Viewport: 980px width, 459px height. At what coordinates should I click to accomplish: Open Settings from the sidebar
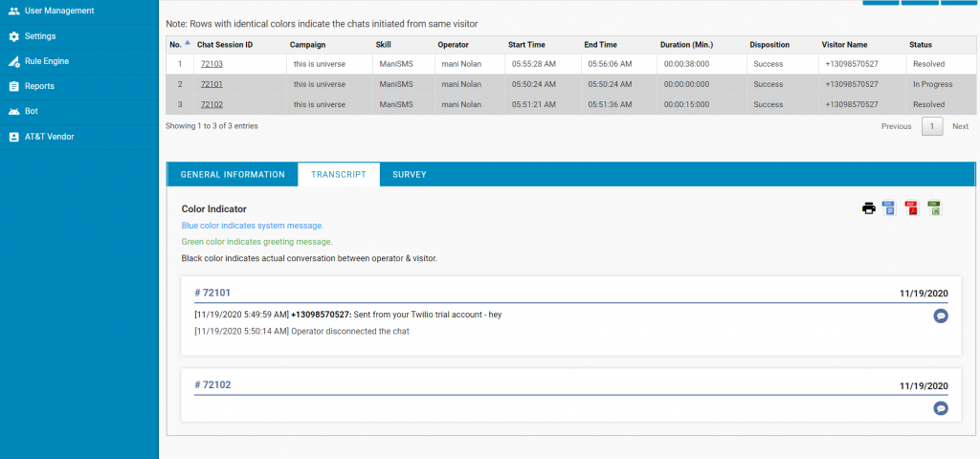click(x=39, y=36)
